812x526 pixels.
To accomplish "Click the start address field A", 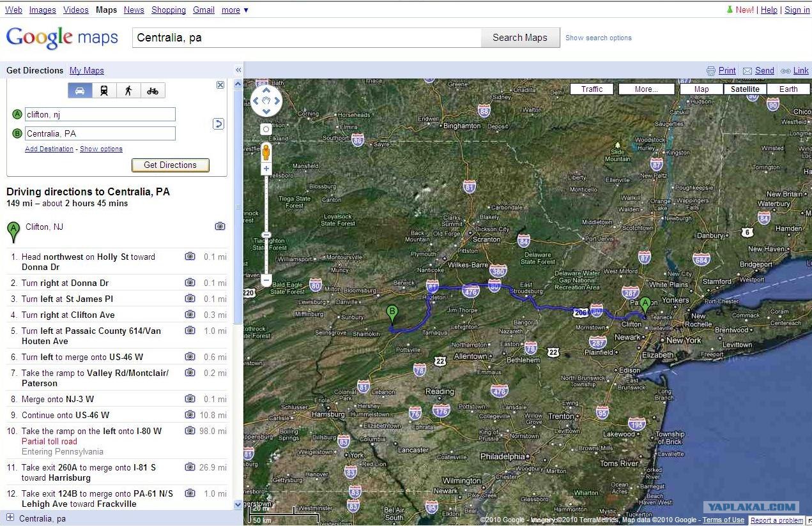I will coord(100,114).
